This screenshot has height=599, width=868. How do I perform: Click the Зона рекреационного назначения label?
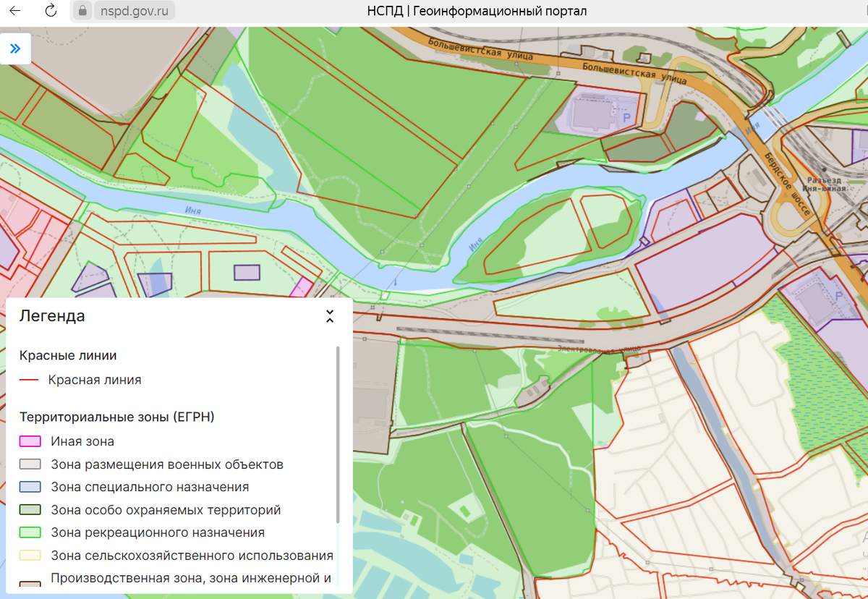[x=158, y=533]
